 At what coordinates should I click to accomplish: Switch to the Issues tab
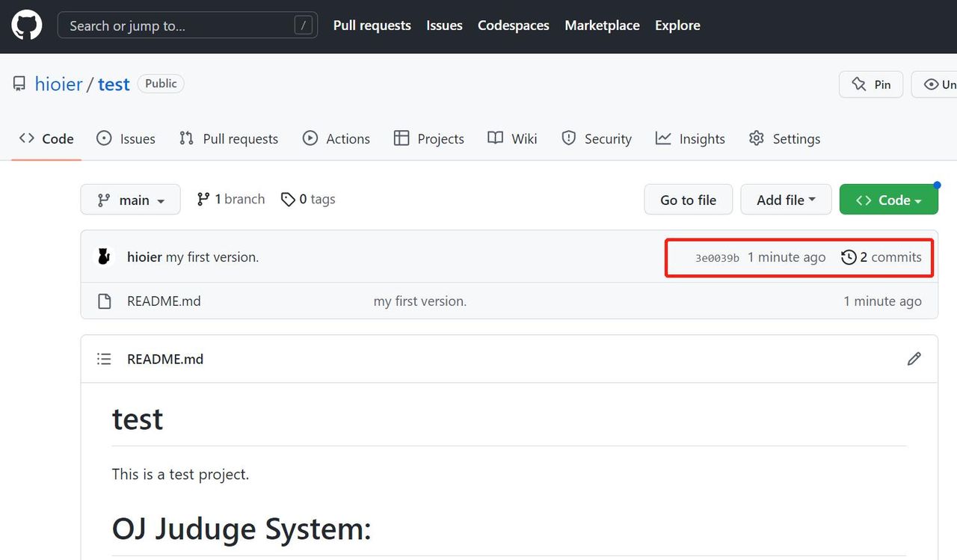[126, 138]
